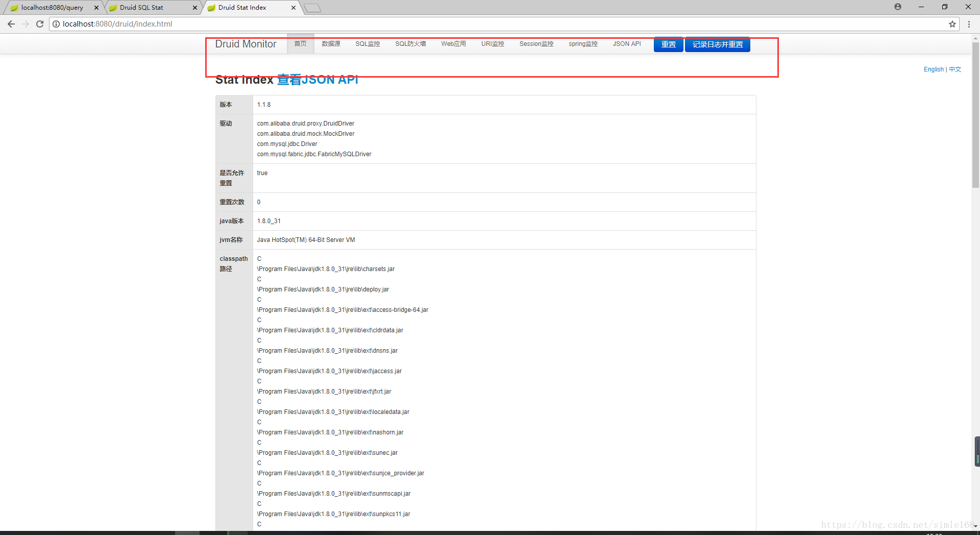Open the SQL防火墙 nav item
The height and width of the screenshot is (535, 980).
pyautogui.click(x=410, y=44)
